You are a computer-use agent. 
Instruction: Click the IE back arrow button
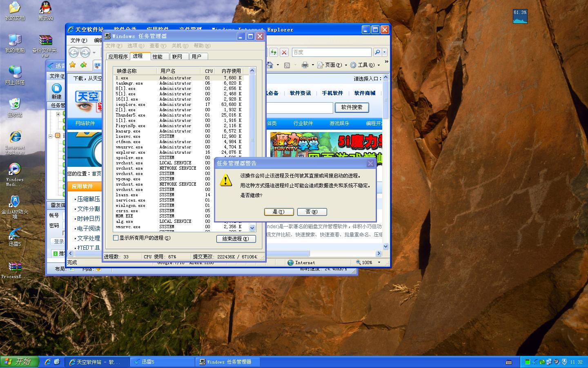[73, 52]
